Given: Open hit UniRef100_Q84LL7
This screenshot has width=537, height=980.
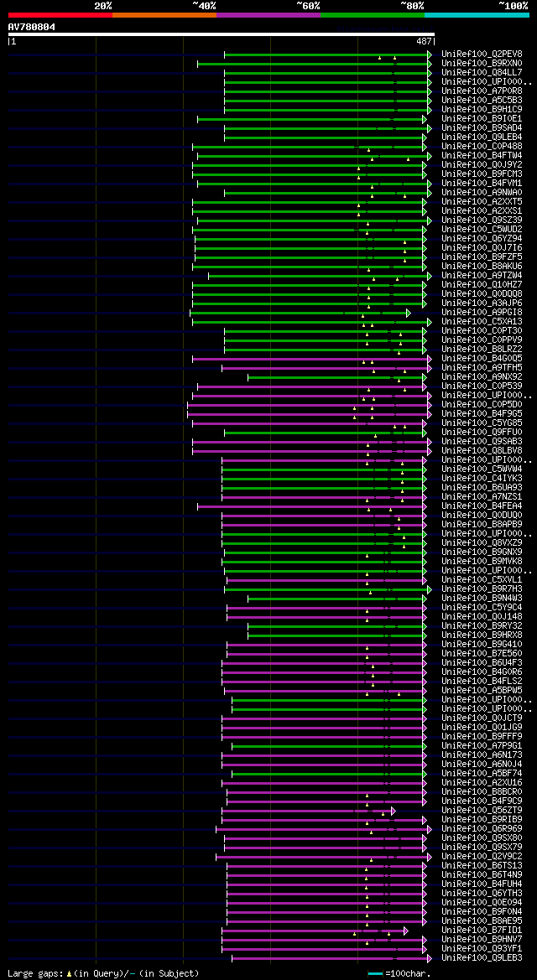Looking at the screenshot, I should [x=482, y=72].
